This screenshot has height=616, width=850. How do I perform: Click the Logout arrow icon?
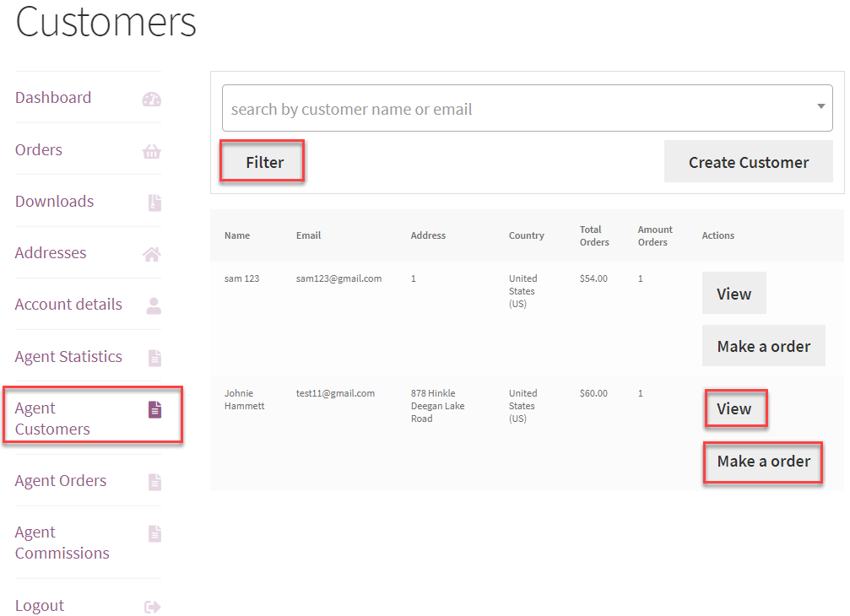[153, 607]
